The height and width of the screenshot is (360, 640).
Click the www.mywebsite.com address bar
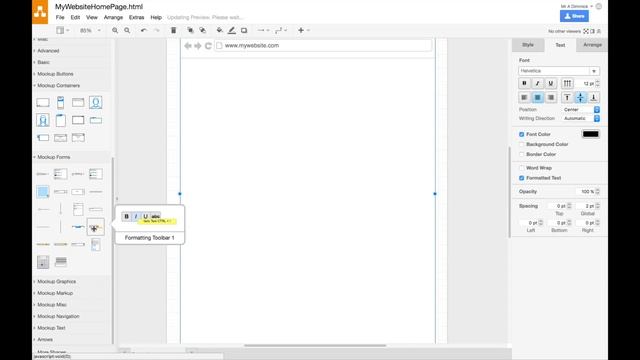pyautogui.click(x=323, y=46)
